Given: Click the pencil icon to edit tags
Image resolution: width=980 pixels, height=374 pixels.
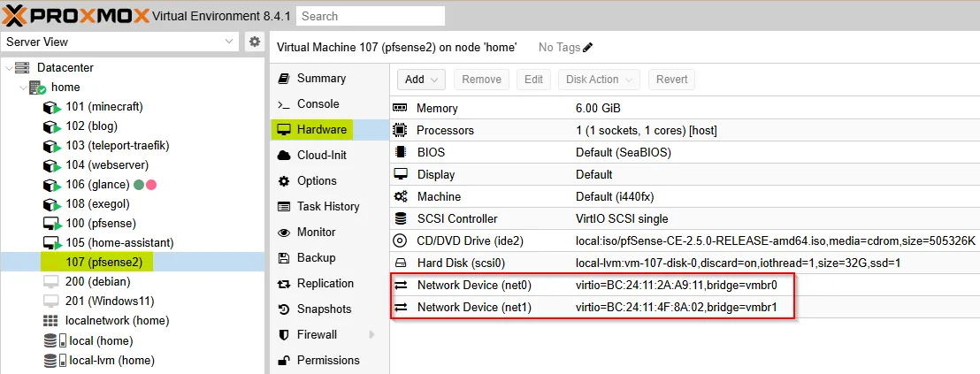Looking at the screenshot, I should tap(588, 47).
